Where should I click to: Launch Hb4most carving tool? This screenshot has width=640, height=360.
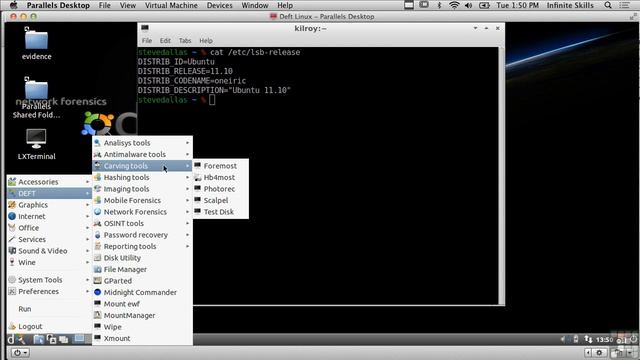pyautogui.click(x=220, y=177)
